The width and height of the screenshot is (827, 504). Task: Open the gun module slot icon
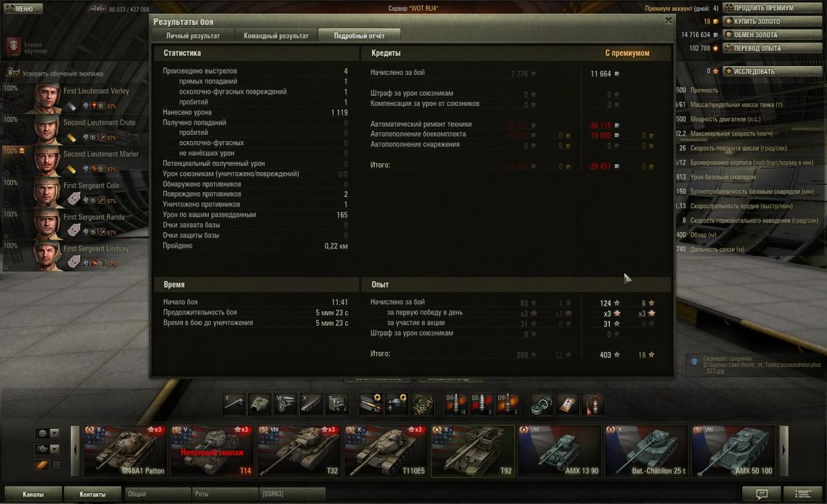[x=235, y=403]
